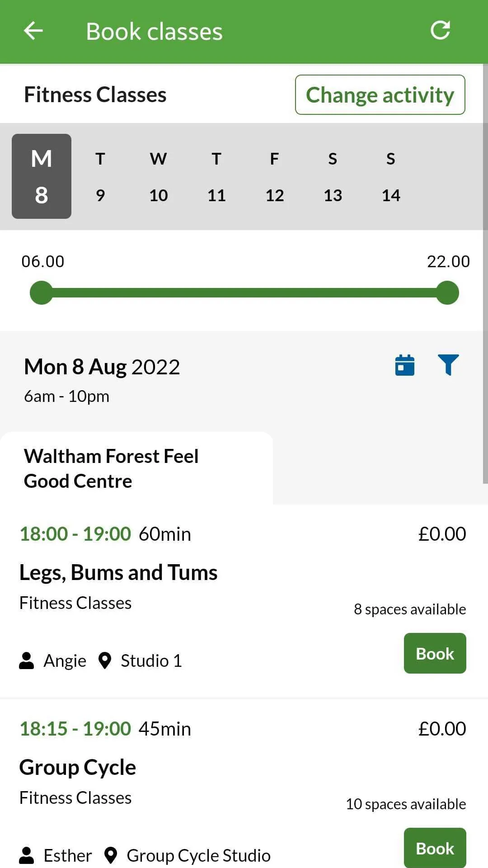488x868 pixels.
Task: Tap location pin beside Group Cycle Studio
Action: (x=111, y=855)
